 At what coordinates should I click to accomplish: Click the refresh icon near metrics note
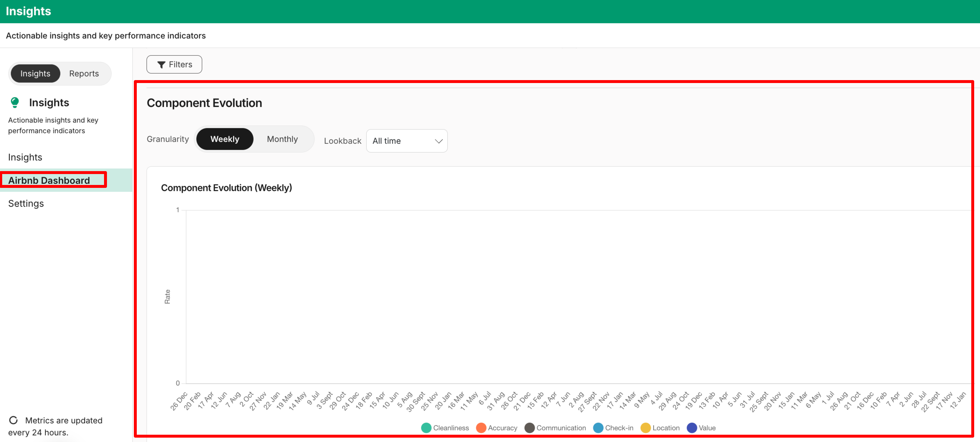14,420
